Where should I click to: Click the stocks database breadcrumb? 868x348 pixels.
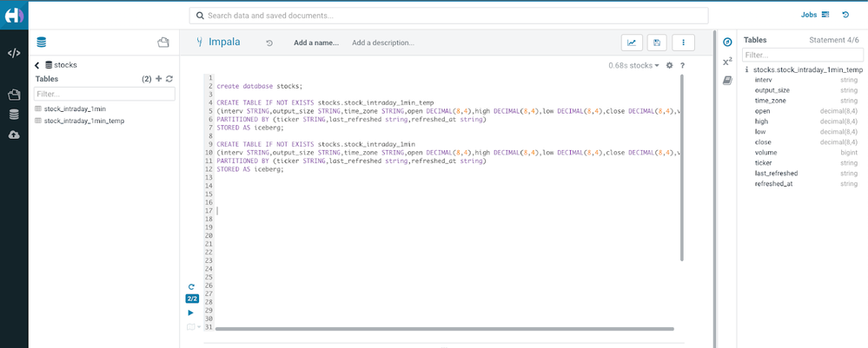point(65,65)
